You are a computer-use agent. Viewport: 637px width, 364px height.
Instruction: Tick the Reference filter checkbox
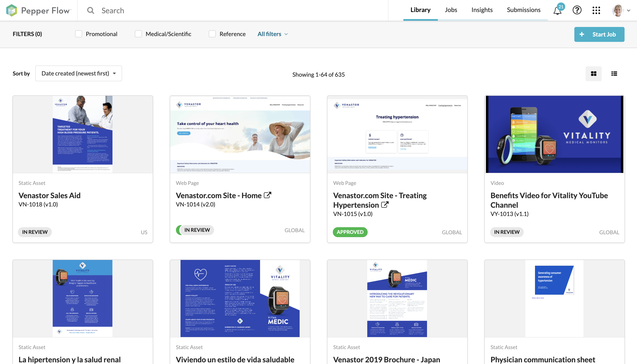212,34
